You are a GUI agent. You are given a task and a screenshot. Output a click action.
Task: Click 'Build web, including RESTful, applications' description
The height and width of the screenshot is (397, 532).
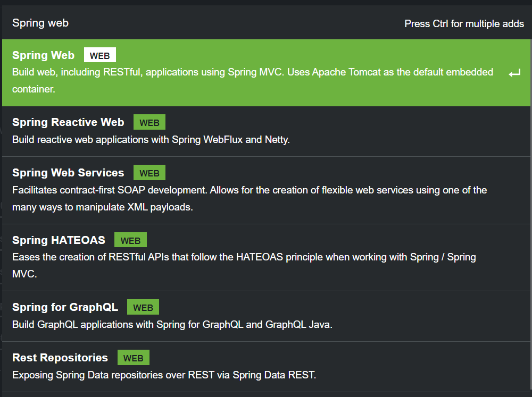pyautogui.click(x=253, y=80)
